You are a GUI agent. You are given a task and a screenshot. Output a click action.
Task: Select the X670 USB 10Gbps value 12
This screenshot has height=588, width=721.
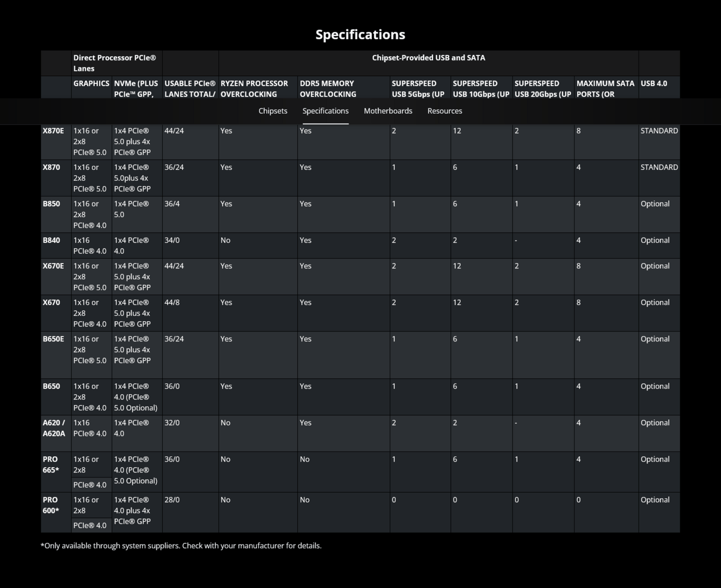click(457, 302)
